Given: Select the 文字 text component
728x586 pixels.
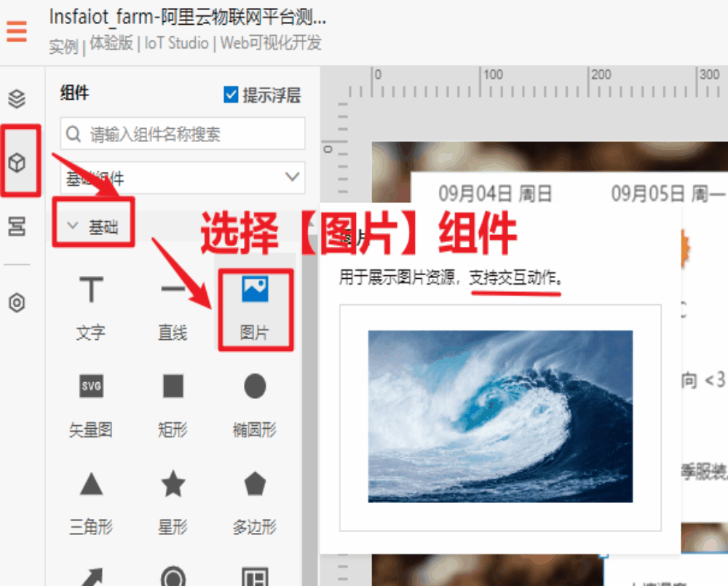Looking at the screenshot, I should pyautogui.click(x=91, y=309).
